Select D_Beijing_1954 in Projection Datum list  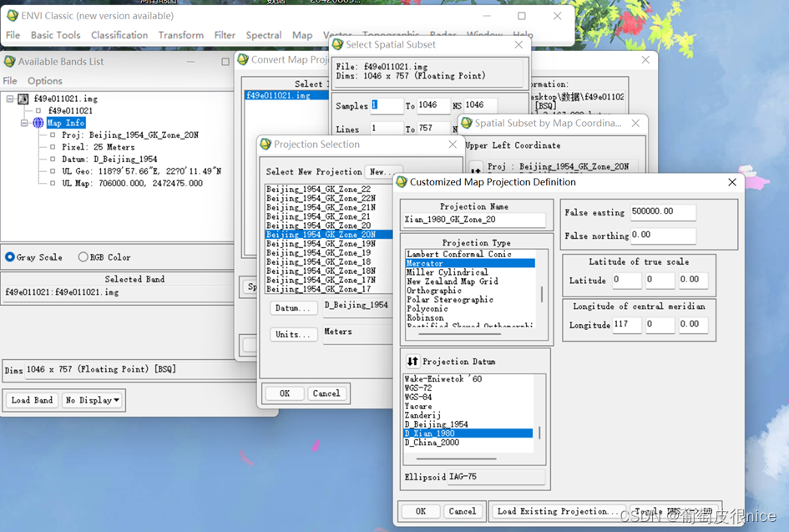(468, 424)
